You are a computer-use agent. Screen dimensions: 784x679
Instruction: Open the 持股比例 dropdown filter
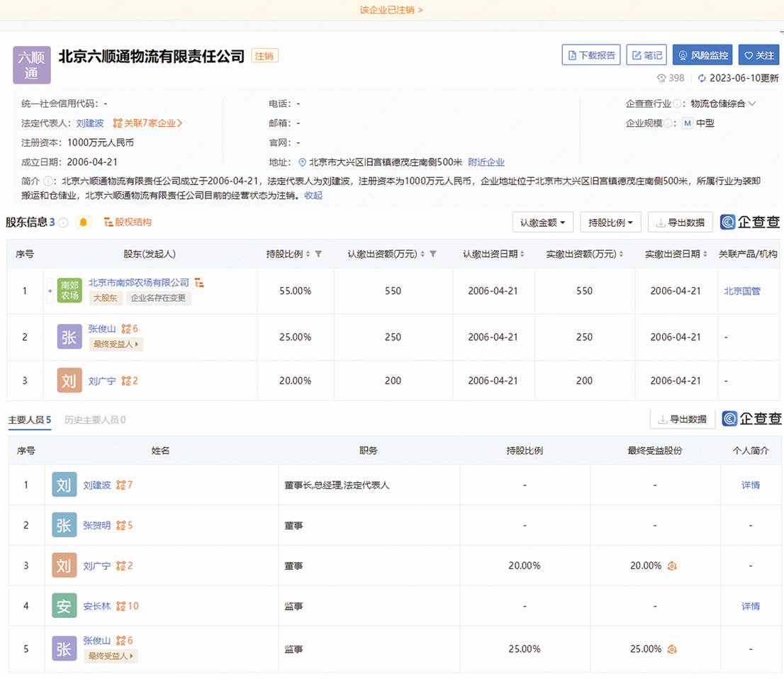(610, 222)
